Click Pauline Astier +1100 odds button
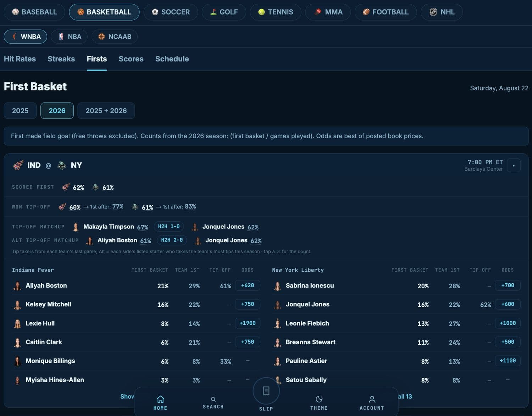The width and height of the screenshot is (532, 416). [x=508, y=361]
